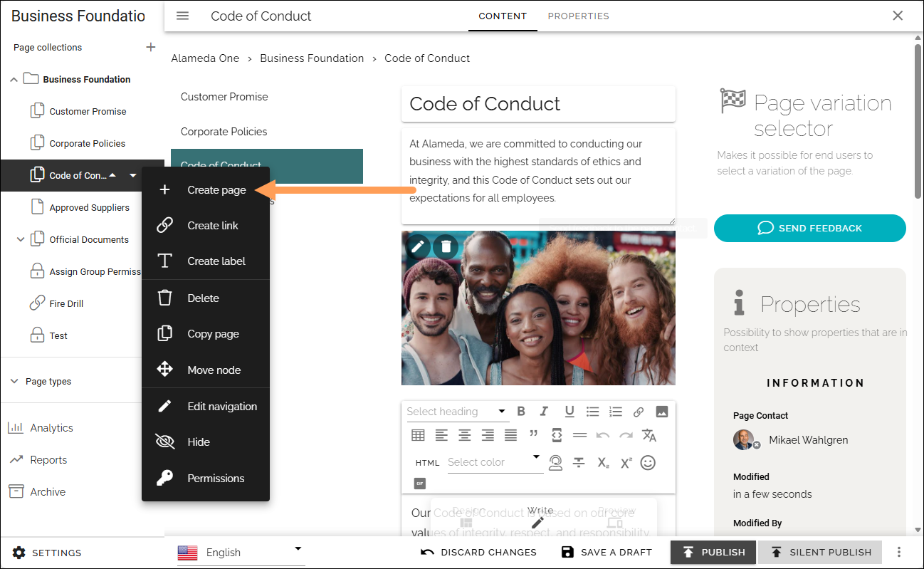This screenshot has width=924, height=569.
Task: Select Create page from the context menu
Action: tap(206, 190)
